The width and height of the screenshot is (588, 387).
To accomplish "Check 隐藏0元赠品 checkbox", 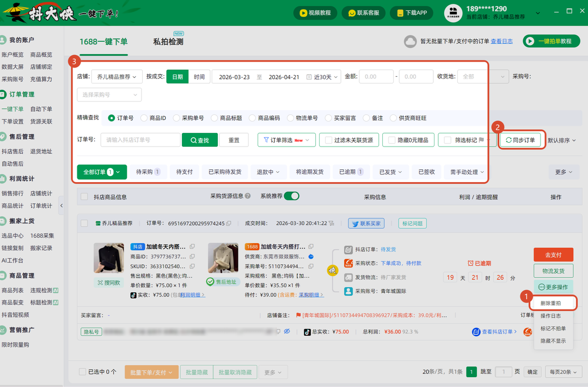I will pos(391,140).
